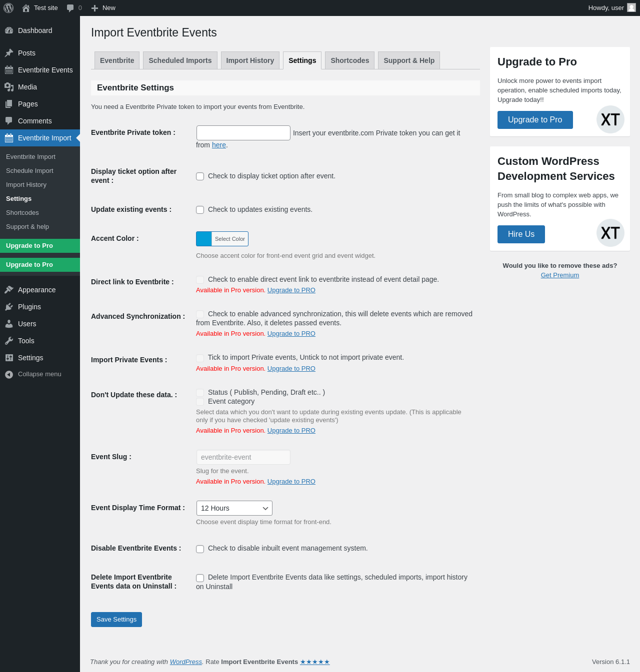Viewport: 640px width, 672px height.
Task: Click the Plugins plug icon
Action: pos(9,307)
